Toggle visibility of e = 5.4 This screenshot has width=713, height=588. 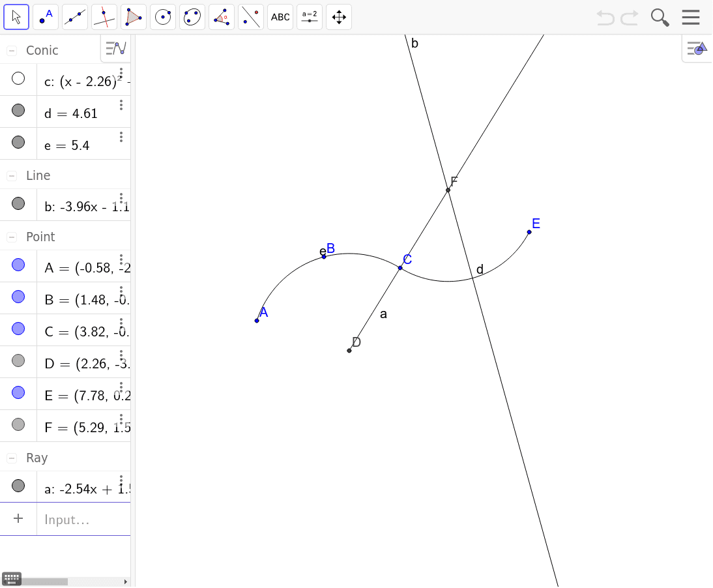[x=18, y=142]
